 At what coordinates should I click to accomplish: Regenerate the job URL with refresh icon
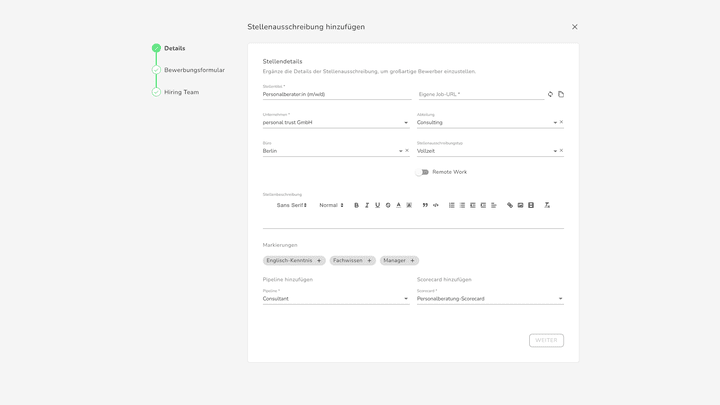coord(550,94)
